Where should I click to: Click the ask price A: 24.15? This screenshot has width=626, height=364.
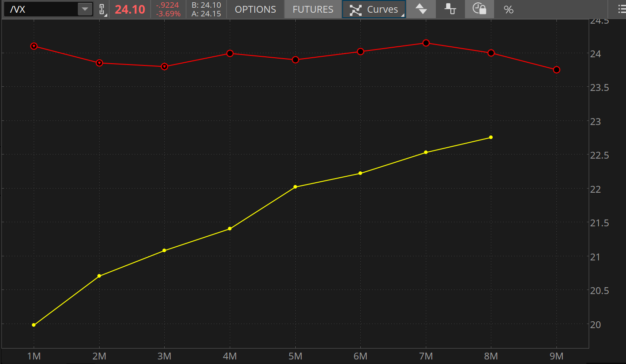[205, 13]
